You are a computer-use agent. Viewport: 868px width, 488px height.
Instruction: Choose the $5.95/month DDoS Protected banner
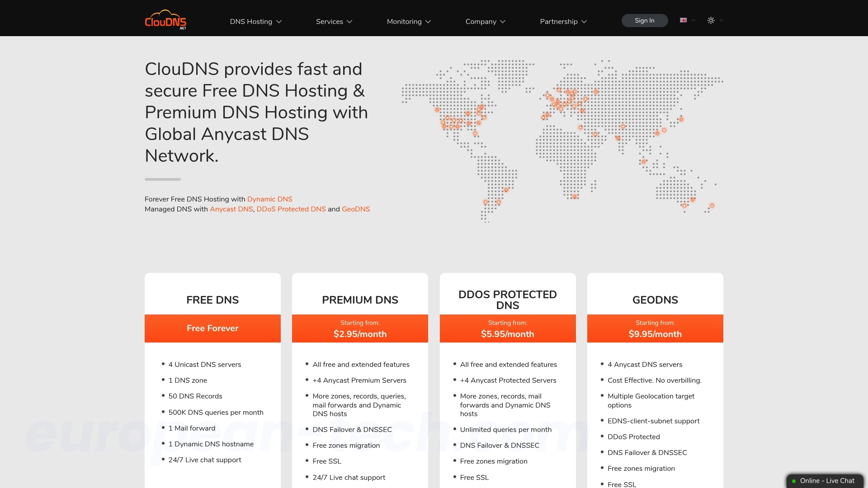click(x=507, y=328)
